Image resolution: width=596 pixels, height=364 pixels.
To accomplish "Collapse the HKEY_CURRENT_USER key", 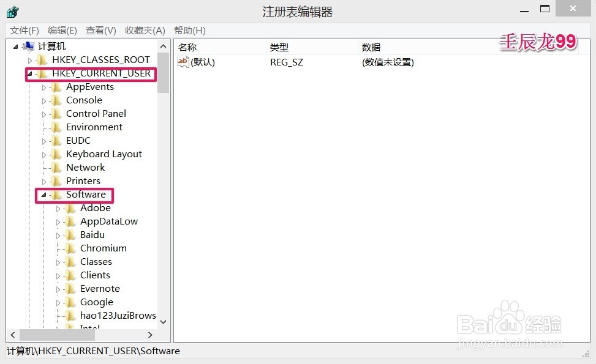I will (31, 73).
